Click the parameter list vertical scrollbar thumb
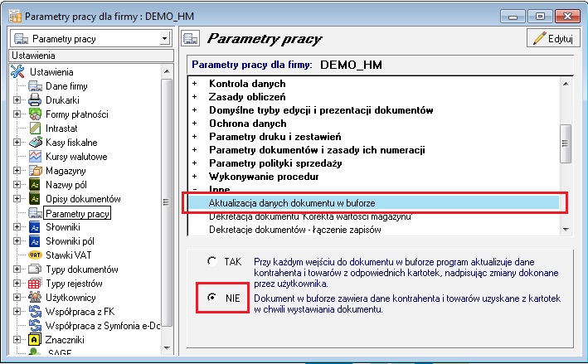This screenshot has height=364, width=588. click(566, 143)
